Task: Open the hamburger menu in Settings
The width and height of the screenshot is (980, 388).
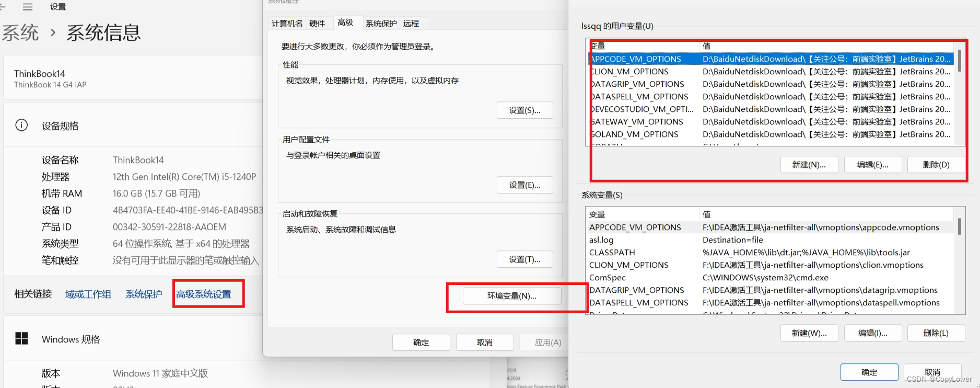Action: click(x=28, y=7)
